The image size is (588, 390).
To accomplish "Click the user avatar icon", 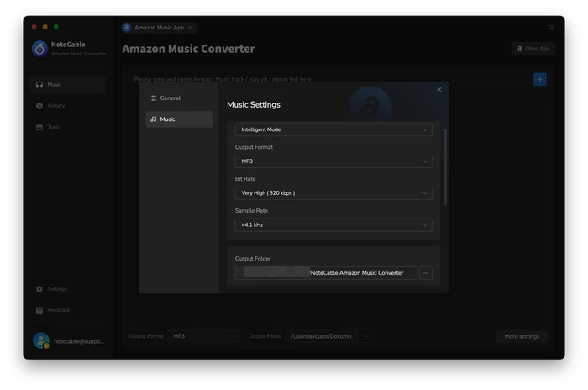I will pos(41,340).
